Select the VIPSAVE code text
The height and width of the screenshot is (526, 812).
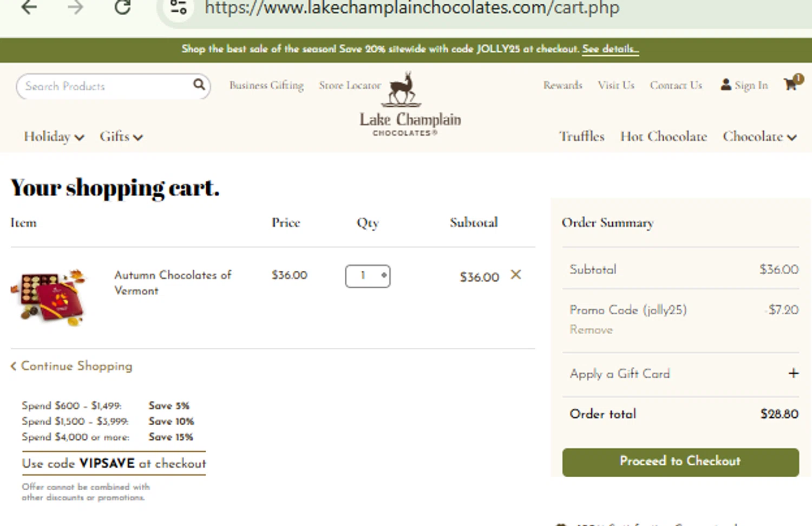(x=107, y=464)
